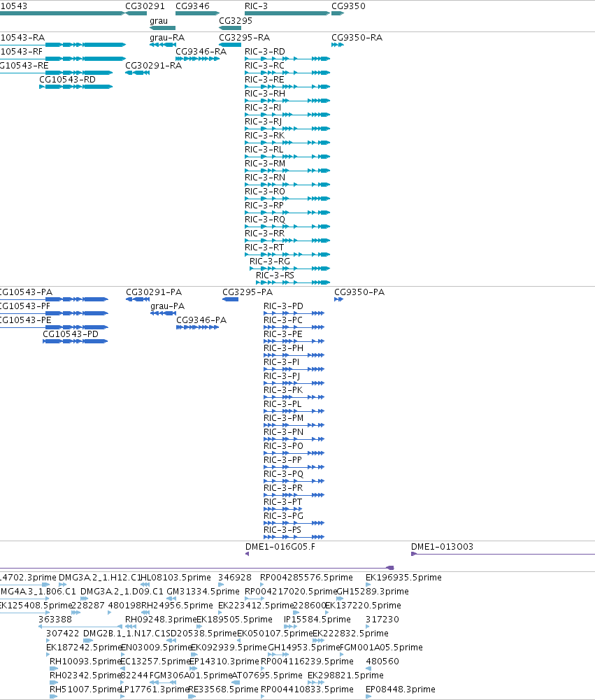The width and height of the screenshot is (595, 700).
Task: Select protein RIC-3-PC
Action: [x=294, y=327]
